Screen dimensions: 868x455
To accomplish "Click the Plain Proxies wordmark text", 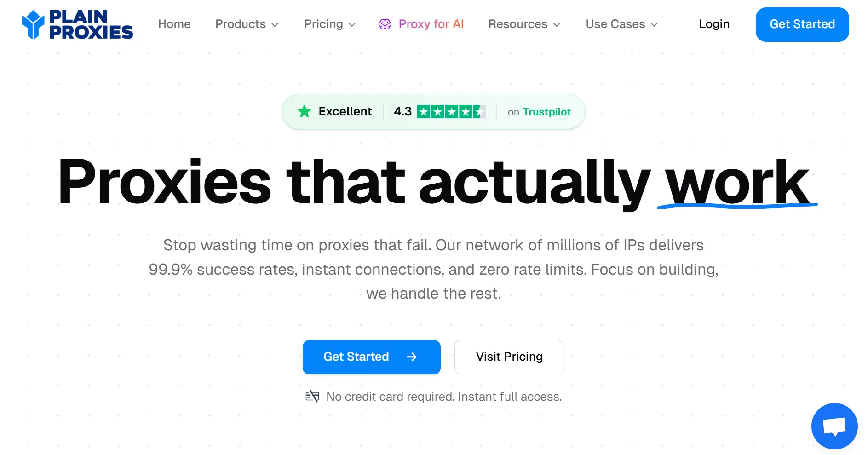I will pyautogui.click(x=91, y=24).
